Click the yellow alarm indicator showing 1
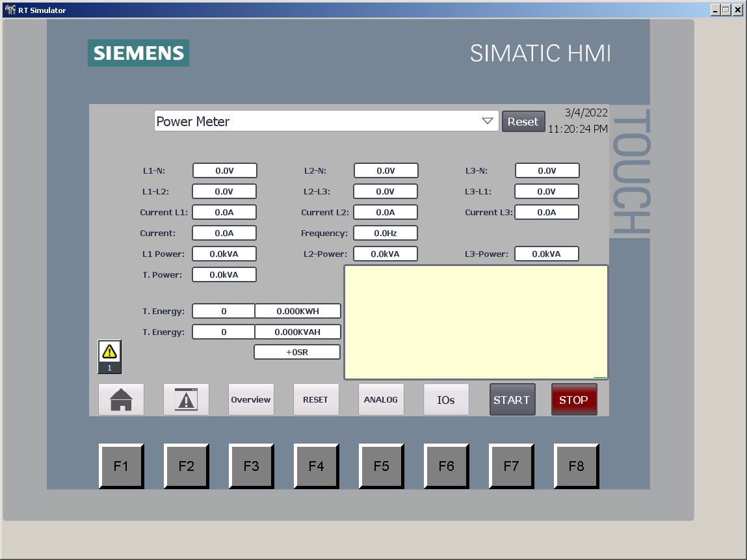 pyautogui.click(x=110, y=356)
